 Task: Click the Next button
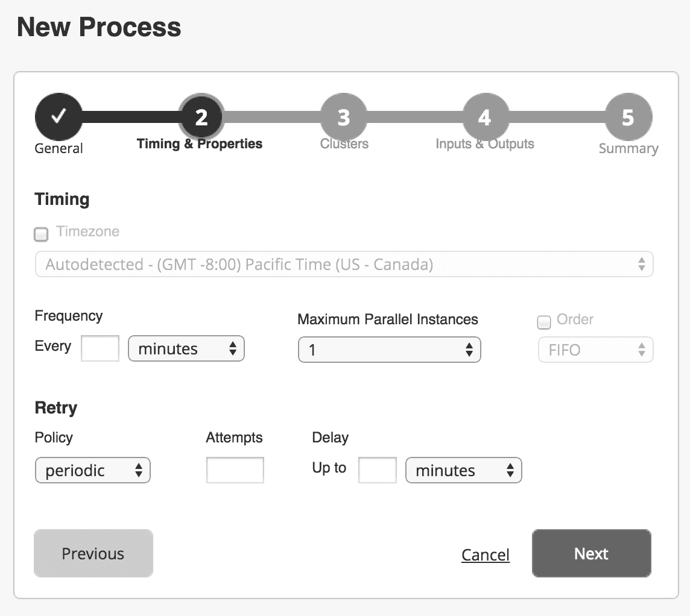(592, 553)
